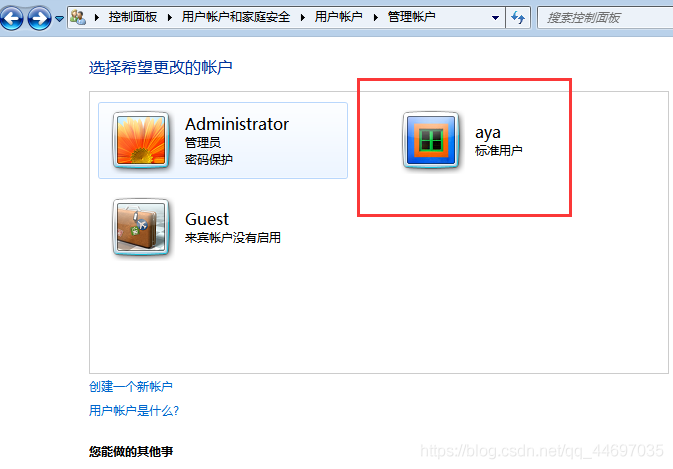
Task: Click the user accounts icon in the address bar
Action: [78, 17]
